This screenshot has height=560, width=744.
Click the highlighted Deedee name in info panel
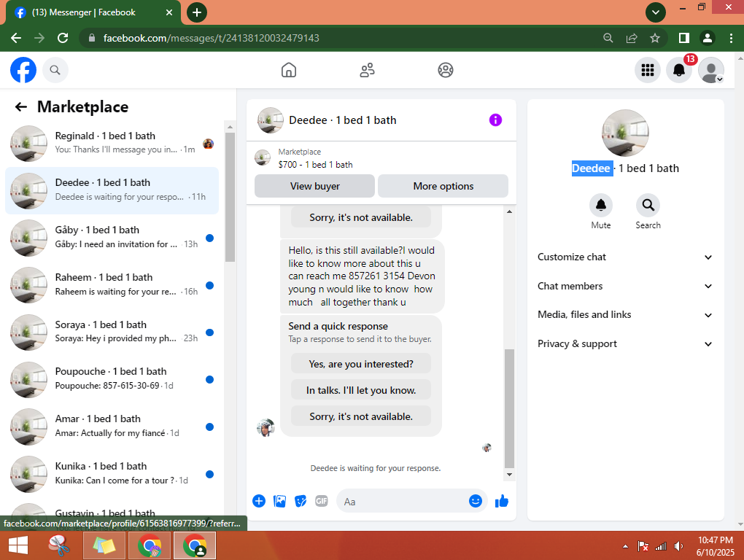(592, 168)
